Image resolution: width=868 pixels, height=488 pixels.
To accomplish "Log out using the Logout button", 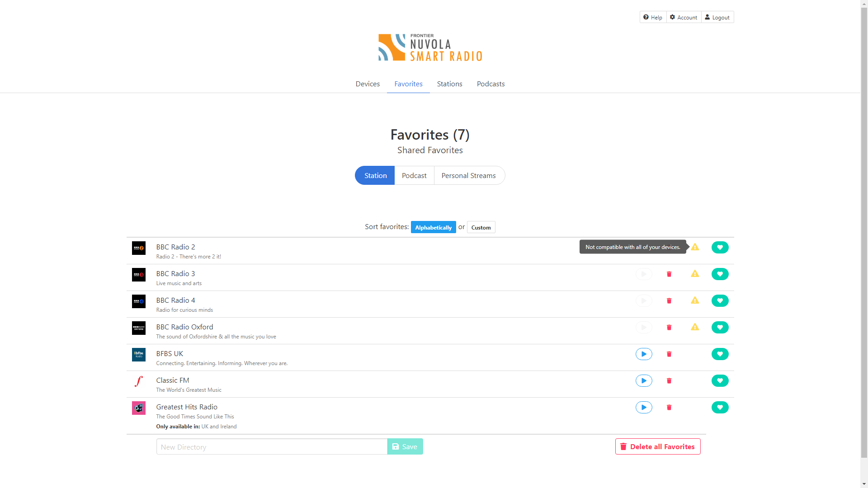I will [x=717, y=17].
